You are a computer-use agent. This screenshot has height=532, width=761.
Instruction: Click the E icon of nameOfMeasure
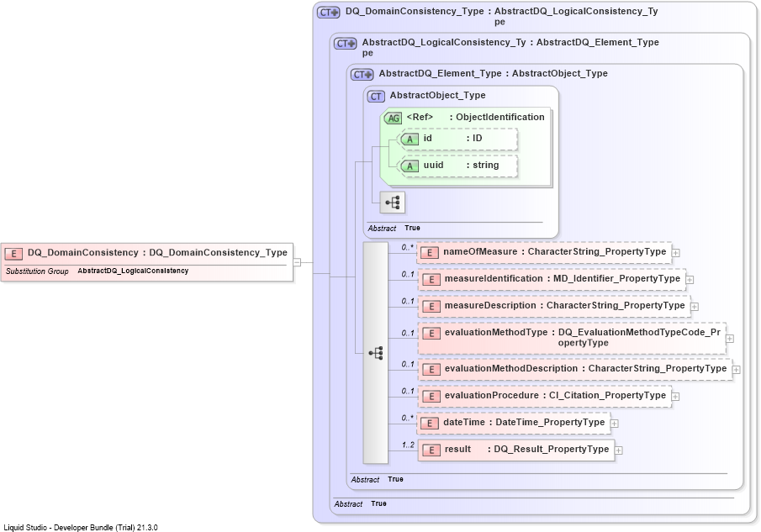(x=430, y=253)
